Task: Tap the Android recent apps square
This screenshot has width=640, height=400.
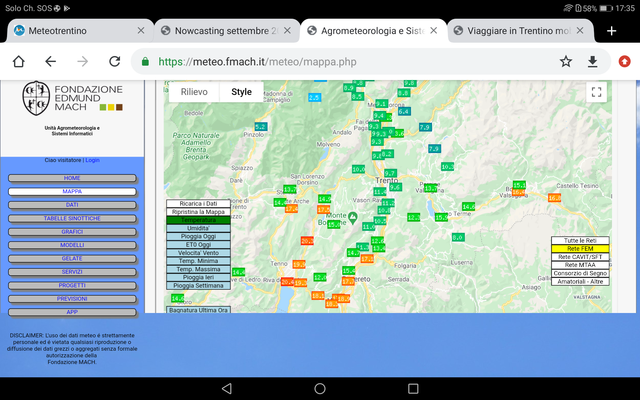Action: tap(413, 388)
